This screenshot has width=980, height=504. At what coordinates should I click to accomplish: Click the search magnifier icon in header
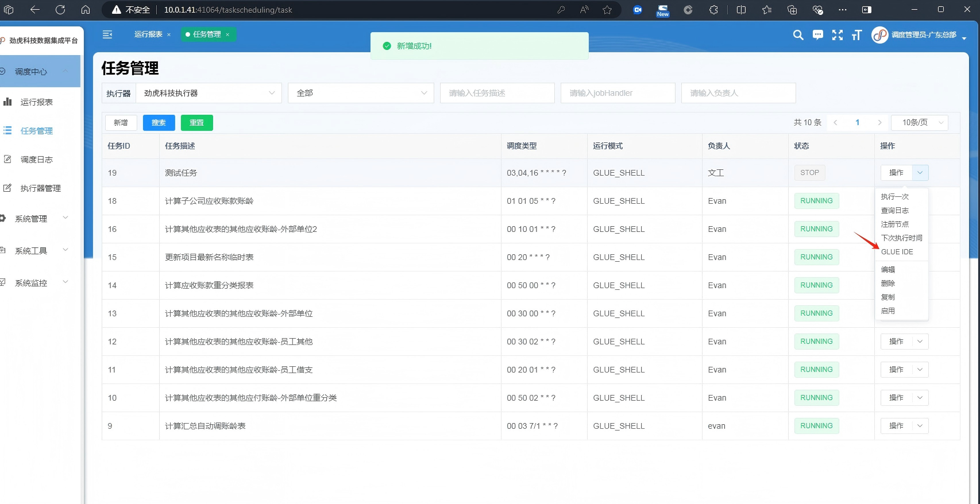point(798,35)
